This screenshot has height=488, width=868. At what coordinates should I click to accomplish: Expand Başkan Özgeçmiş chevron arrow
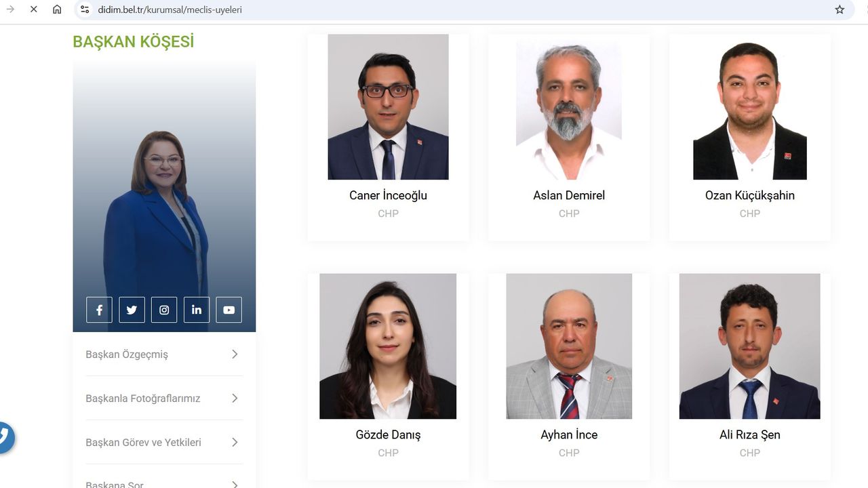pos(235,354)
